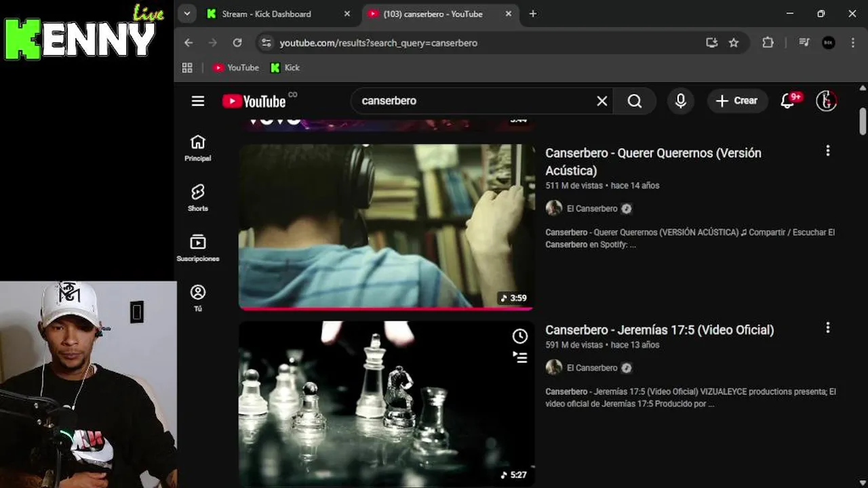Viewport: 868px width, 488px height.
Task: Click the browser address bar URL
Action: coord(378,43)
